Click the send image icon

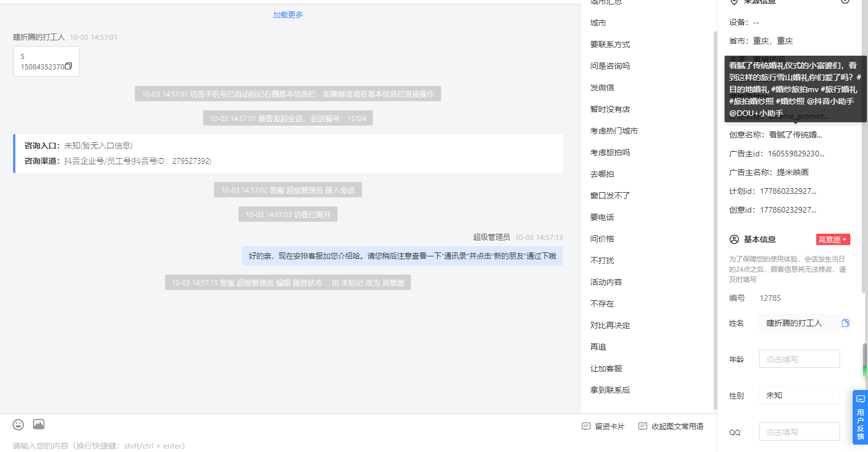pos(39,424)
